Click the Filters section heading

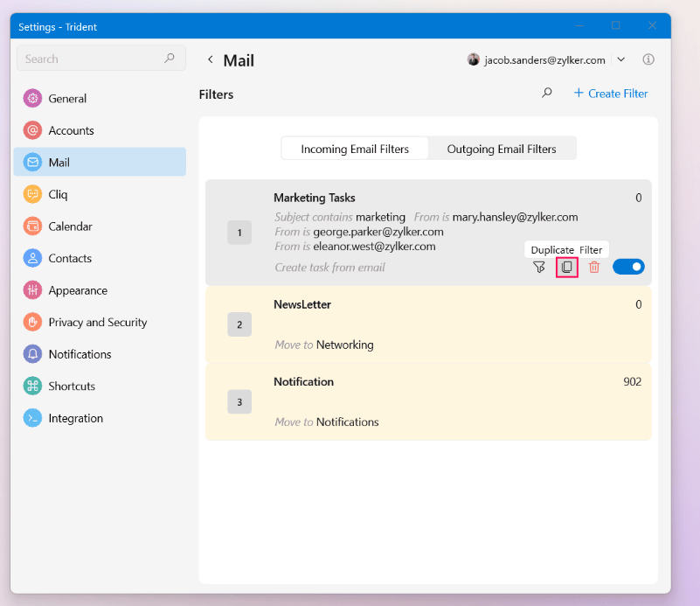click(x=216, y=94)
